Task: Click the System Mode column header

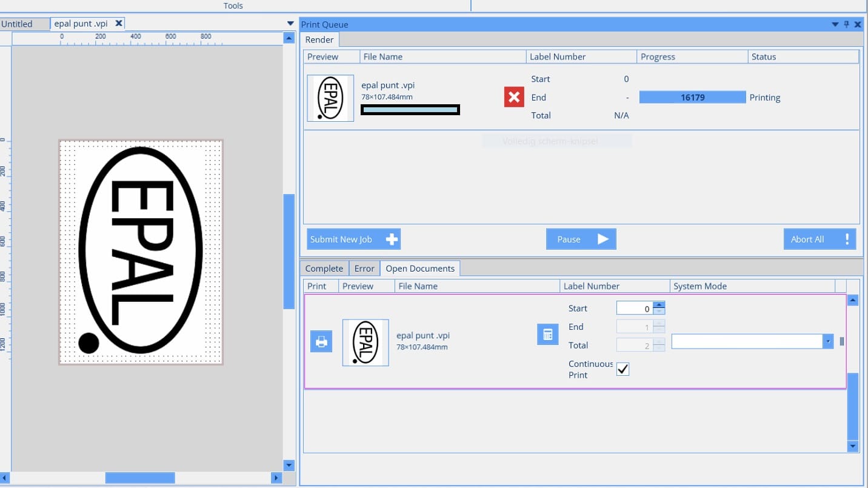Action: (752, 286)
